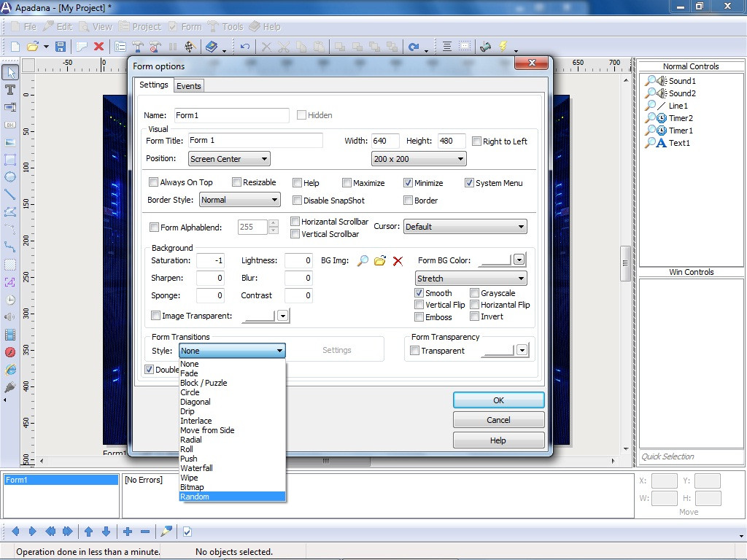The height and width of the screenshot is (560, 747).
Task: Click the blue plus icon in bottom toolbar
Action: coord(127,532)
